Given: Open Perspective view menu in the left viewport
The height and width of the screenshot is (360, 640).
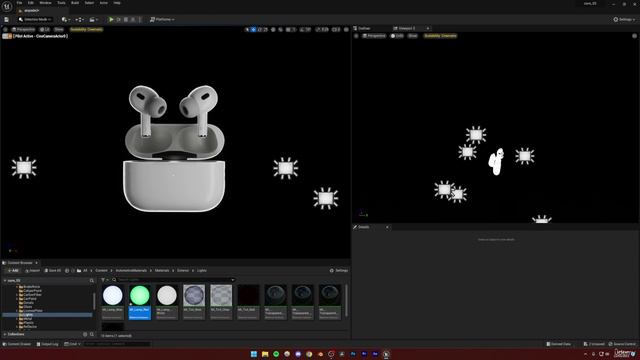Looking at the screenshot, I should [x=23, y=29].
